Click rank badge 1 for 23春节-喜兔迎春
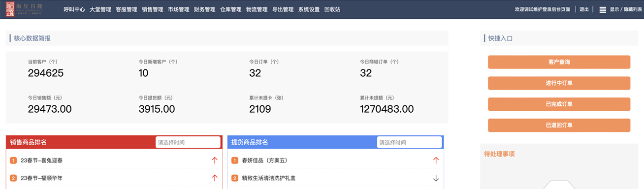This screenshot has height=189, width=644. click(x=13, y=160)
